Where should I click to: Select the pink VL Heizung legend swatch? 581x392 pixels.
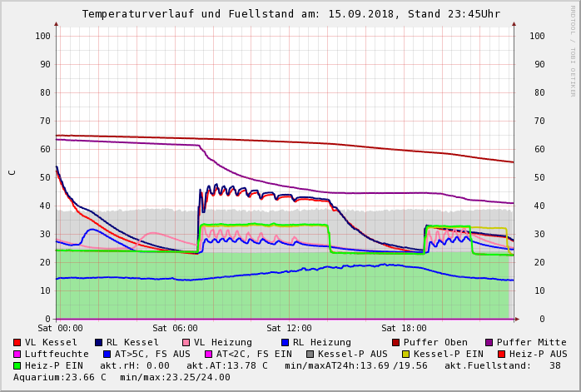pos(186,342)
